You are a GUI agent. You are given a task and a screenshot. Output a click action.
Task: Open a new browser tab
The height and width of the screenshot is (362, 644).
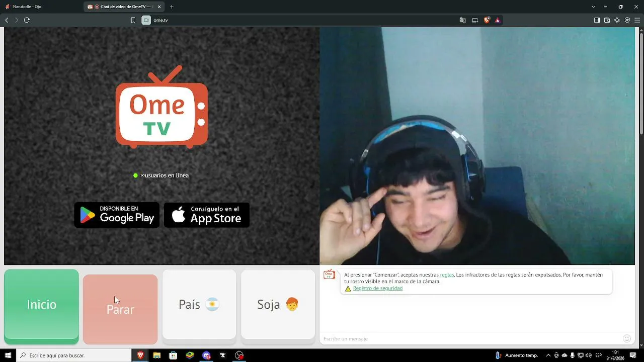coord(172,7)
